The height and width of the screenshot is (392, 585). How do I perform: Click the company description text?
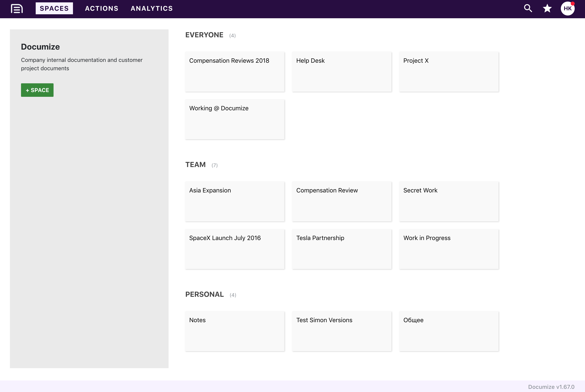tap(82, 64)
